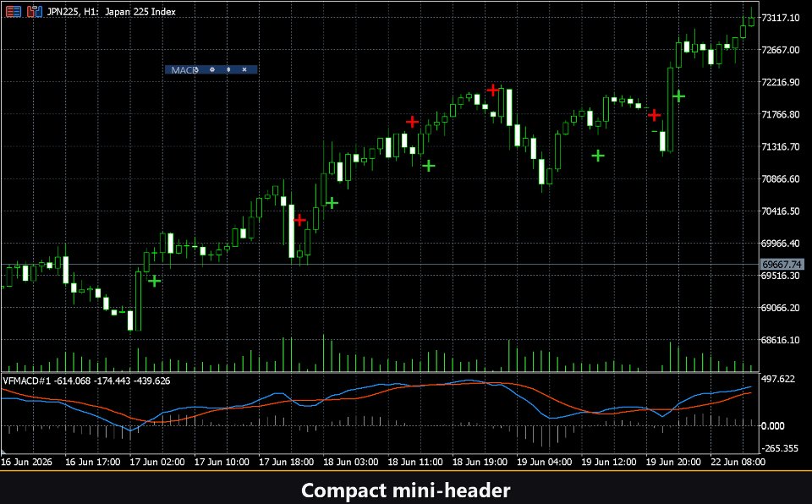Click the 72667.00 price scale label
Screen dimensions: 812x504
click(781, 50)
